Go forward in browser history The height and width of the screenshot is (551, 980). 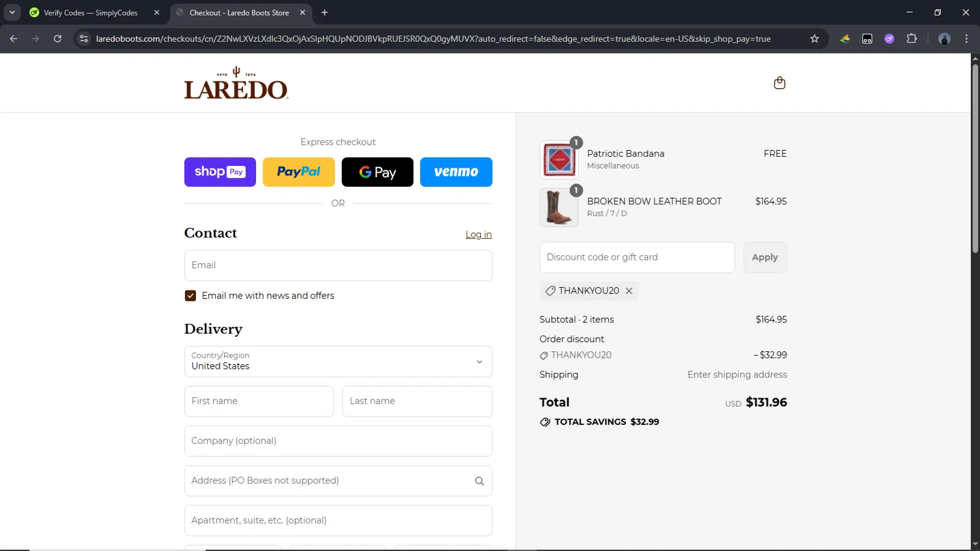(x=35, y=39)
